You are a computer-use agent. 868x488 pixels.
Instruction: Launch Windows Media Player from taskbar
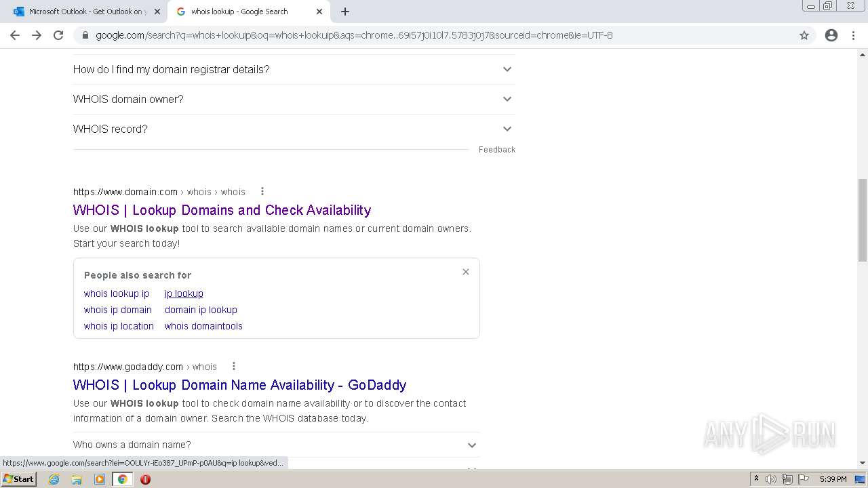coord(100,479)
